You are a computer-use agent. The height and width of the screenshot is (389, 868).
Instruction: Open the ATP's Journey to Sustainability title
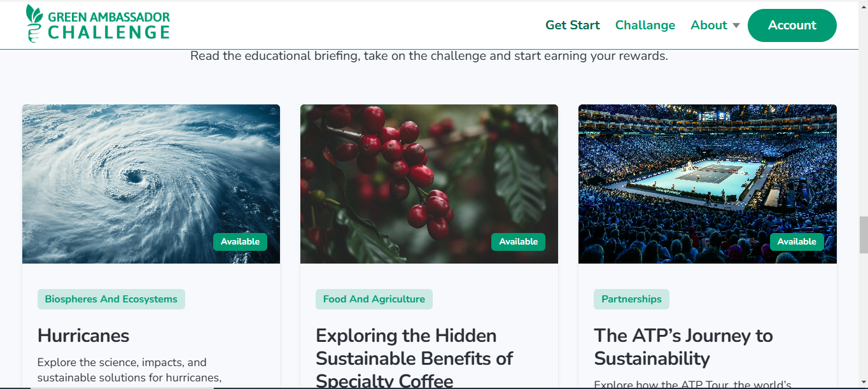coord(683,347)
